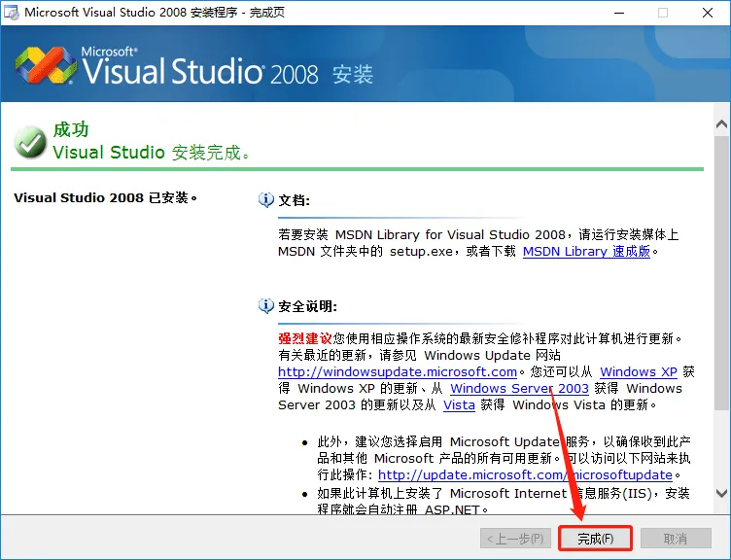Click the greyed 取消 cancel button
This screenshot has height=560, width=731.
click(676, 539)
